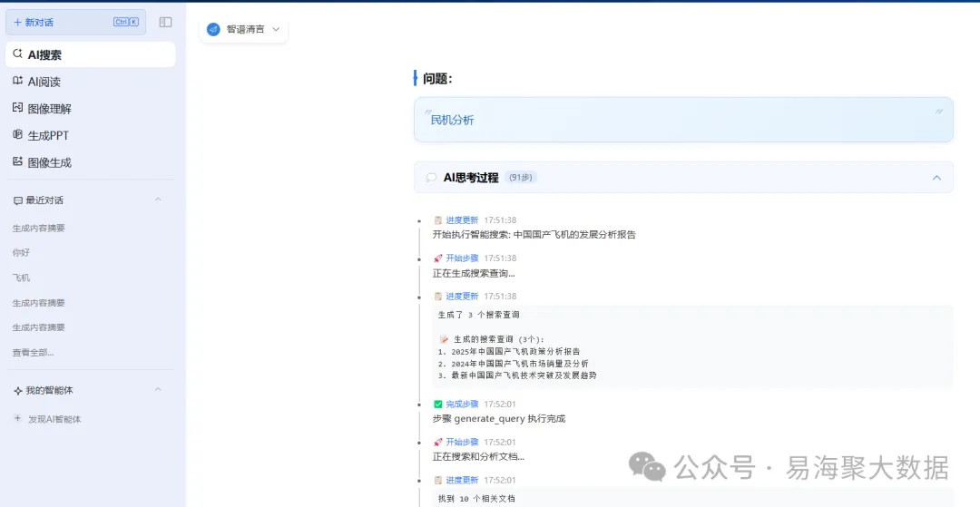Click the Ctrl K shortcut badge
The image size is (980, 507).
coord(126,22)
